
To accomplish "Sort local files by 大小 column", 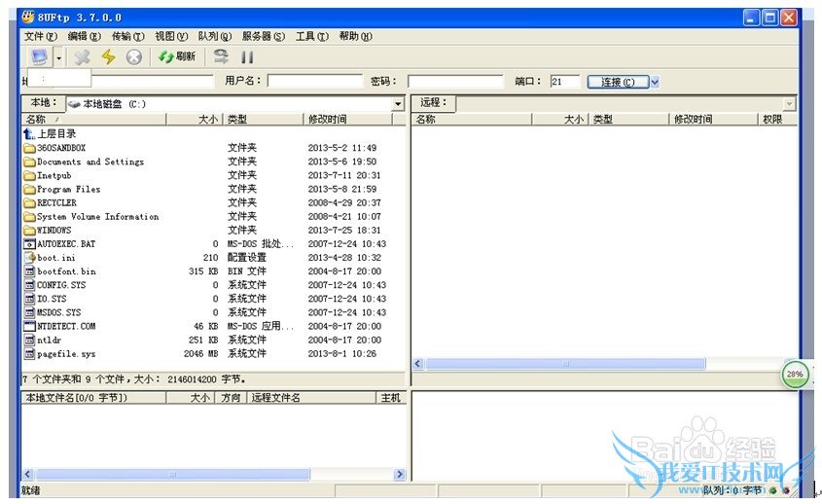I will click(195, 120).
